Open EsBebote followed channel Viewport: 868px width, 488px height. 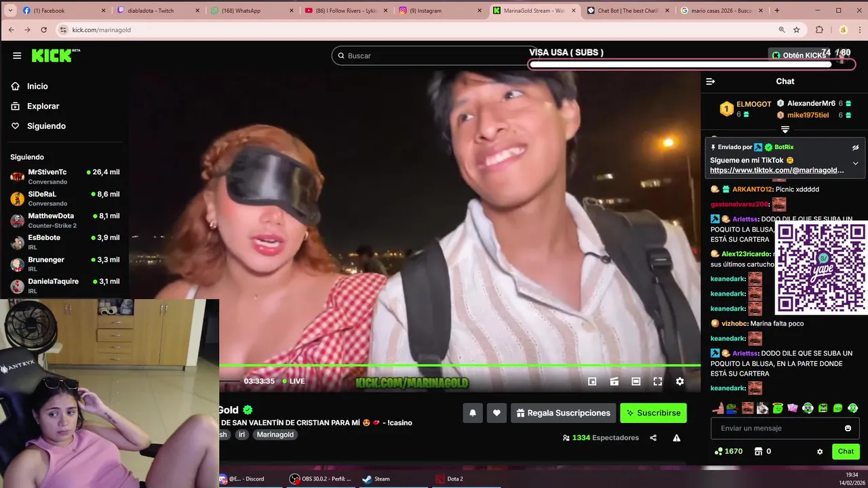tap(65, 242)
